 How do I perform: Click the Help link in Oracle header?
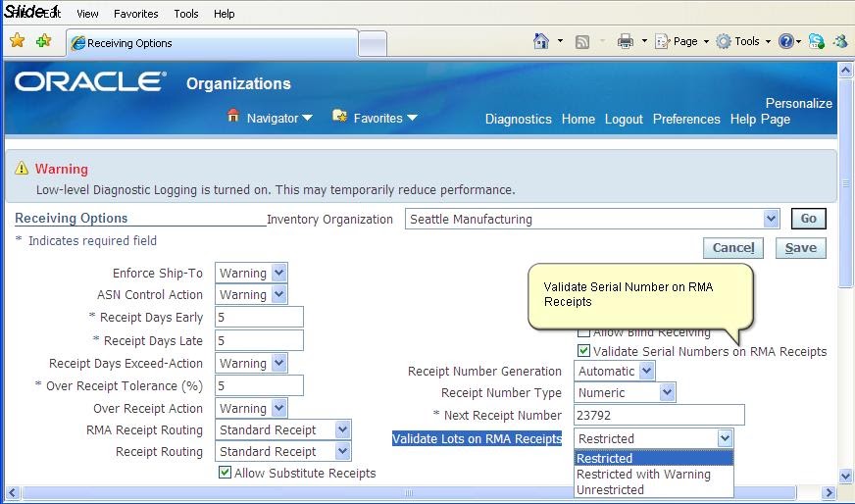click(742, 119)
